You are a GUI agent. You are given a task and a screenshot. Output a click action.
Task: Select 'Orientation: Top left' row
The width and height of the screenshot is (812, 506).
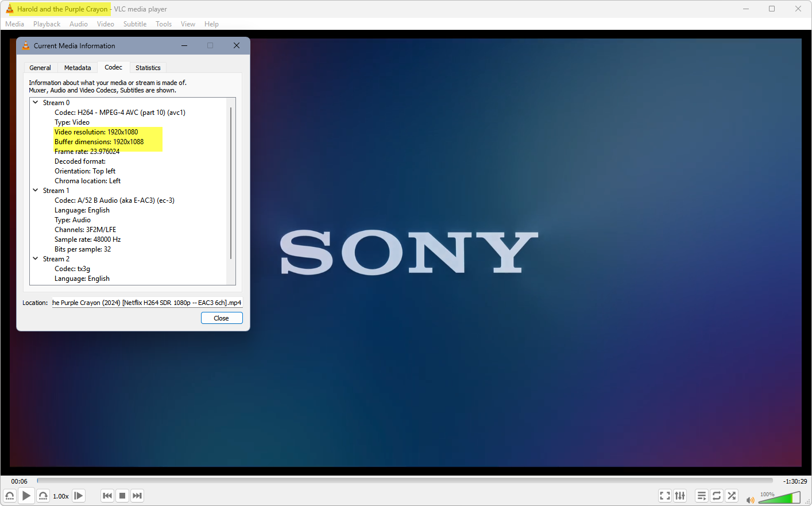(x=85, y=171)
